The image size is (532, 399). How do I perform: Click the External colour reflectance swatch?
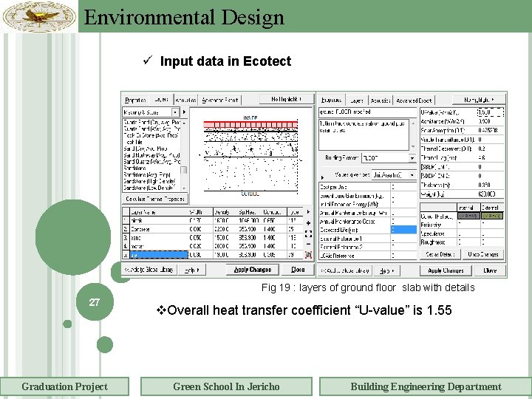(x=491, y=216)
